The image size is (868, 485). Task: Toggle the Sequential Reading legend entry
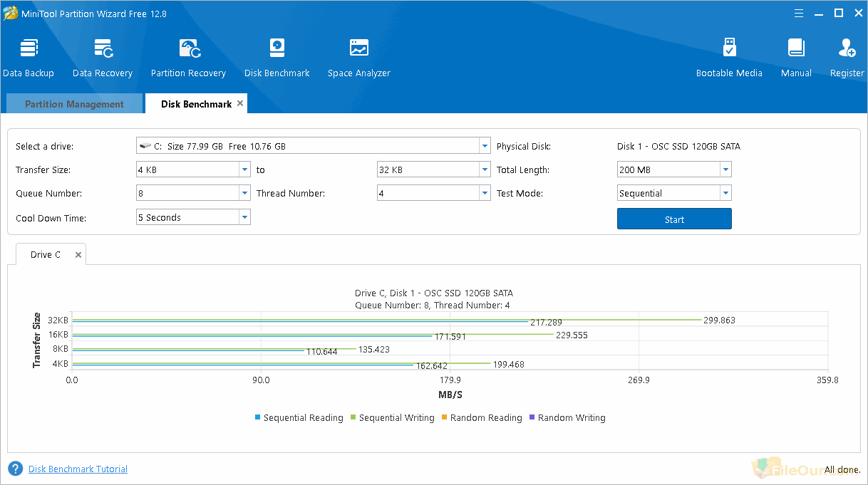tap(302, 418)
